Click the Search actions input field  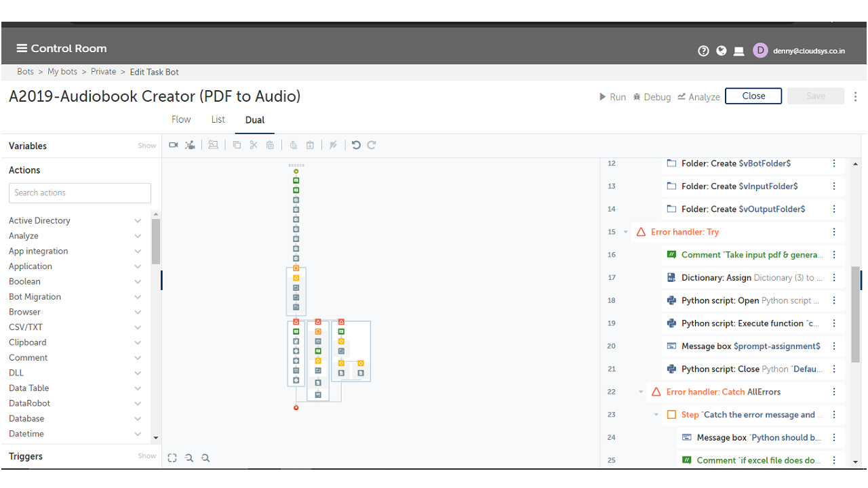click(80, 192)
